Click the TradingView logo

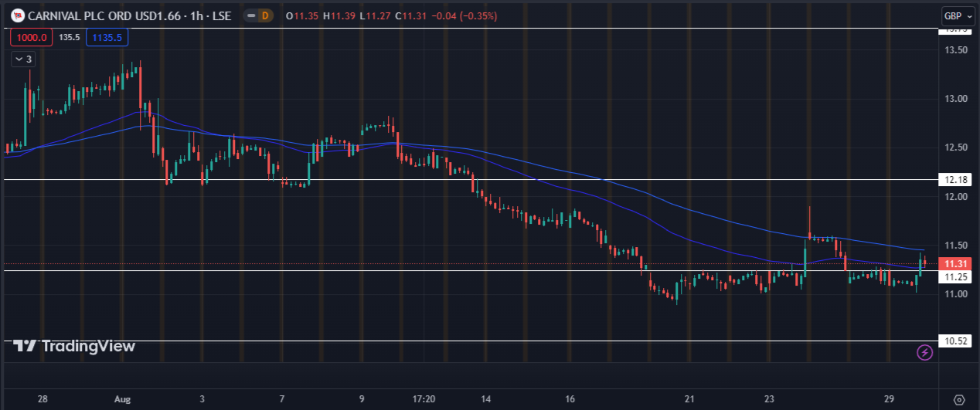74,346
